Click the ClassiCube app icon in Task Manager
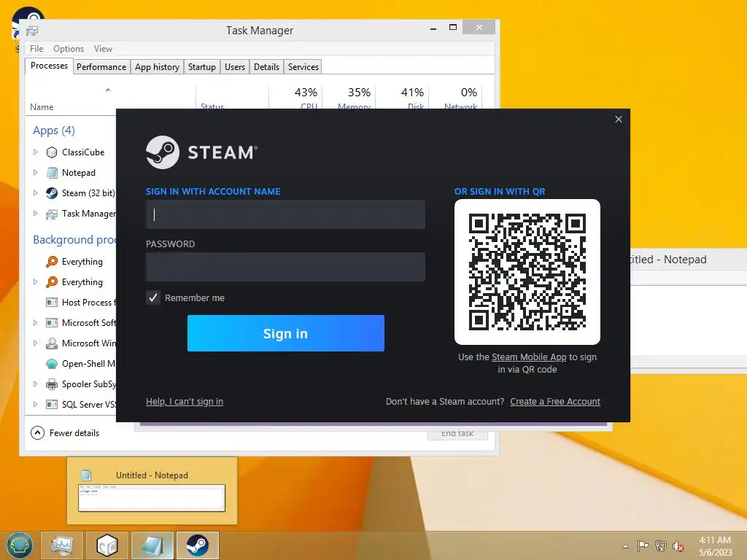This screenshot has height=560, width=747. click(x=52, y=152)
